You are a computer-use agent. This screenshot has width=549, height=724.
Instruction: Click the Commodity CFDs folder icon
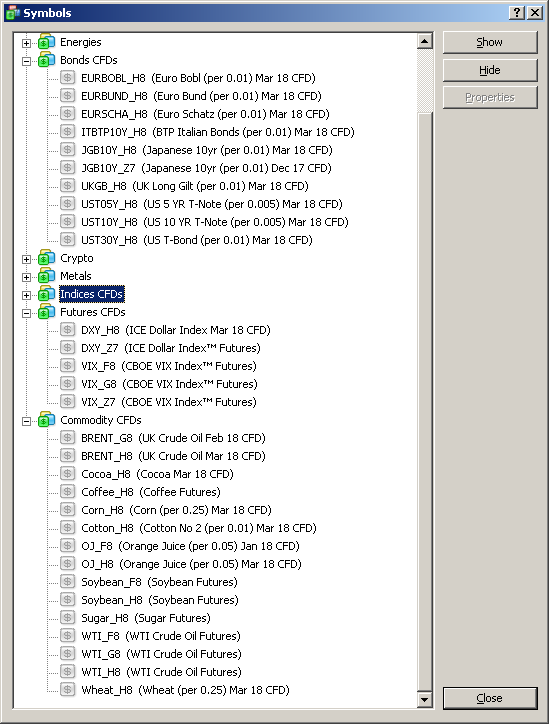click(47, 420)
